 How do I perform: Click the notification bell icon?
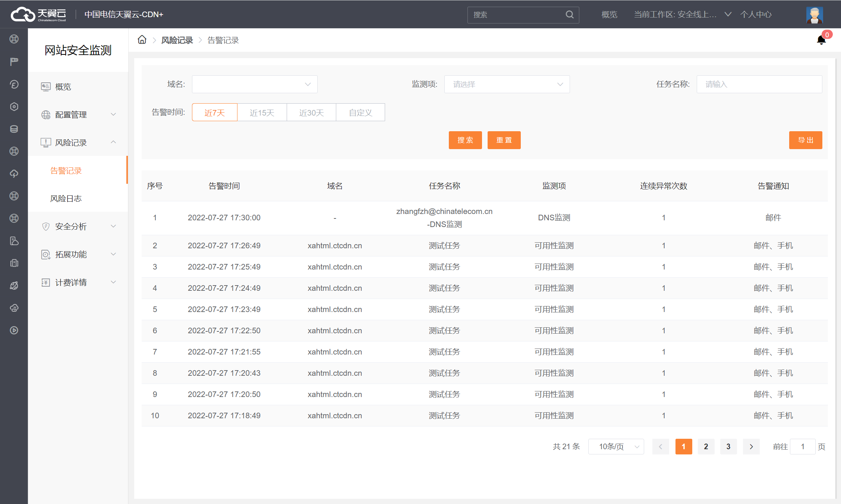click(821, 40)
